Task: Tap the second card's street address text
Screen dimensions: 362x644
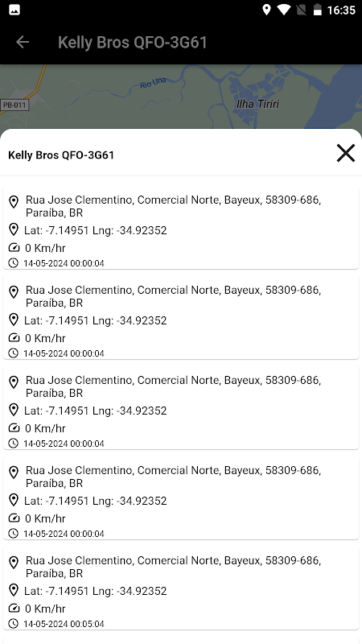Action: click(x=173, y=296)
